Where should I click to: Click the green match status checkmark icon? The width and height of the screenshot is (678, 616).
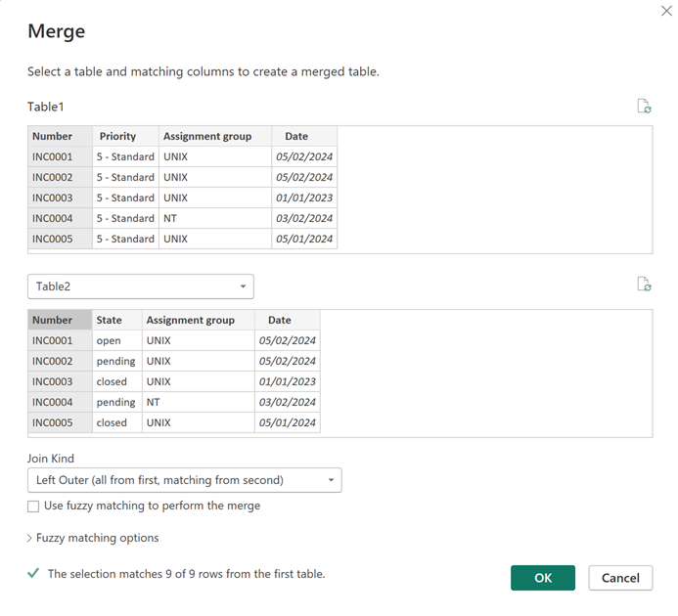(33, 574)
